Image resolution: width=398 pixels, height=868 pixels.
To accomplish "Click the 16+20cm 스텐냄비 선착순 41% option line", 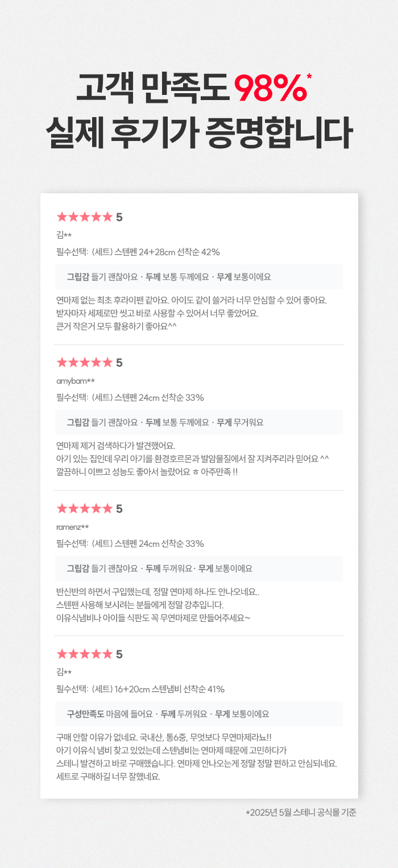I will (140, 689).
